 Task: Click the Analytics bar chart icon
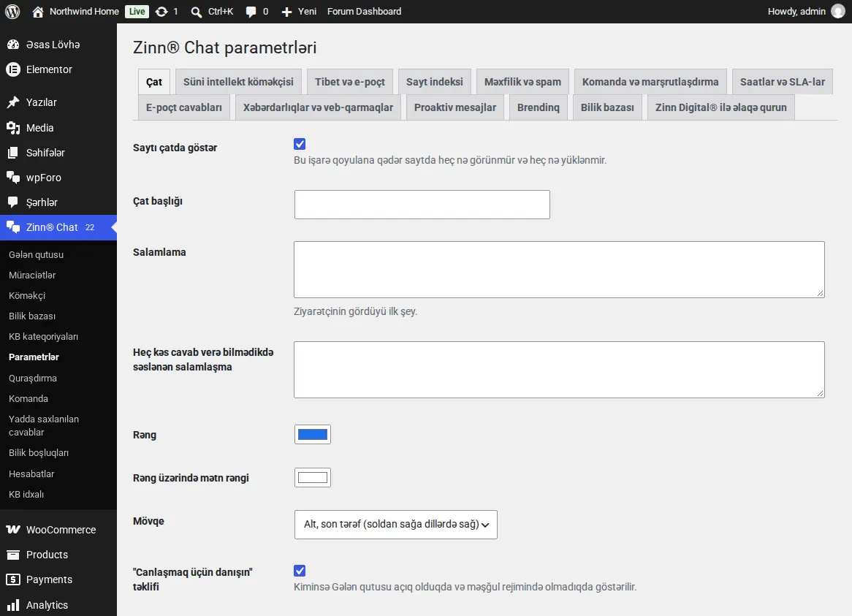click(13, 605)
